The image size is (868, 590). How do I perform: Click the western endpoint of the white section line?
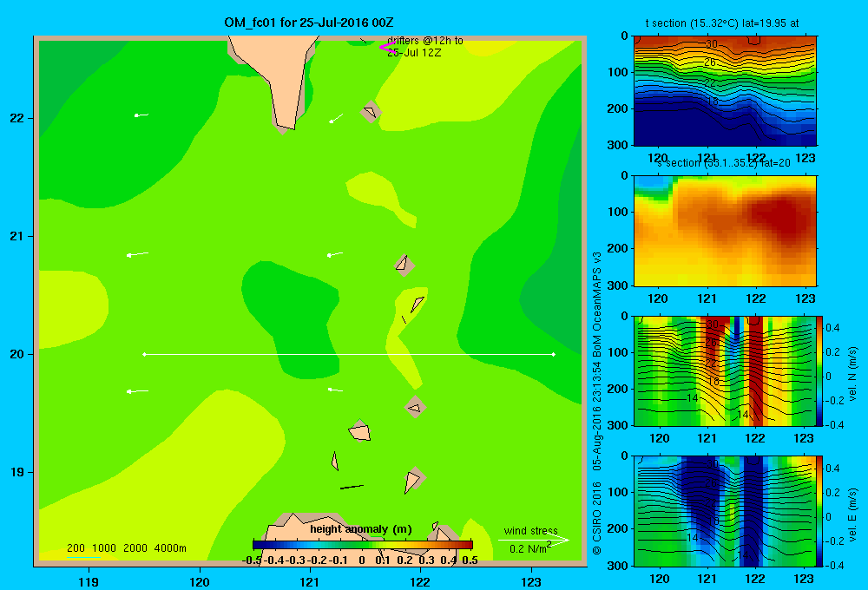click(144, 354)
